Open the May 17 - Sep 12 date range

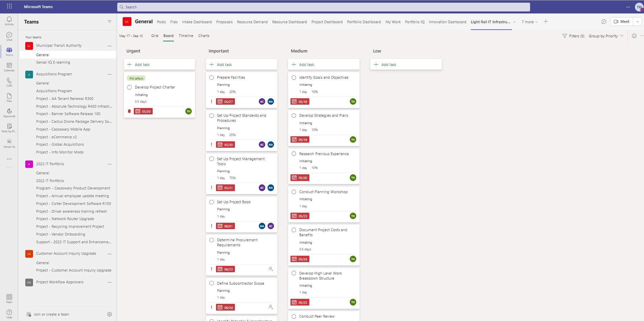(131, 36)
